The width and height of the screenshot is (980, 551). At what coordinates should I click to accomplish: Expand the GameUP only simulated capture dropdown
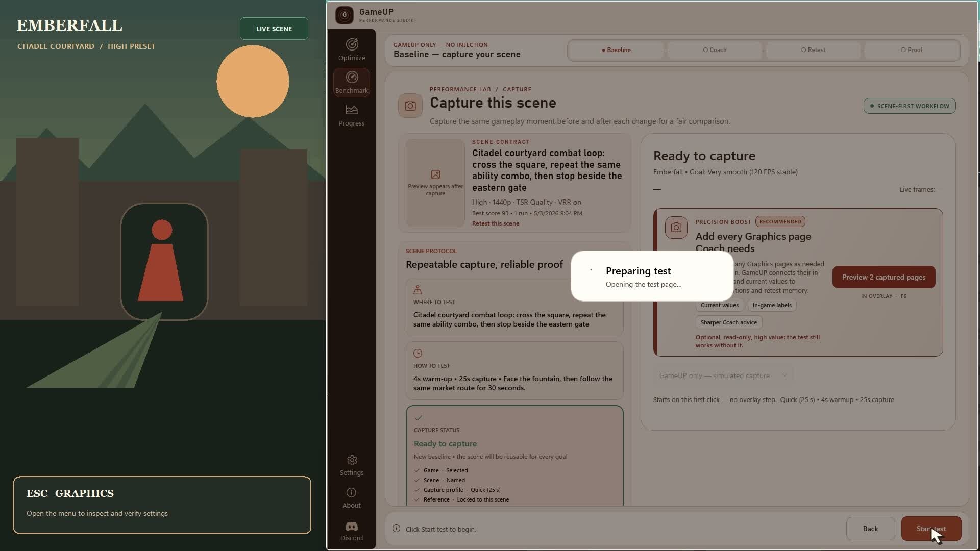tap(723, 375)
